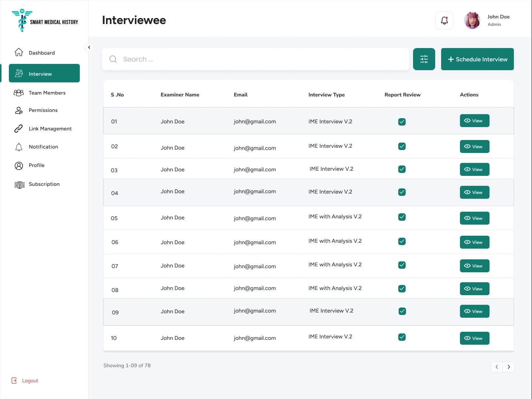Toggle Report Review checkbox in row 09

click(x=402, y=311)
